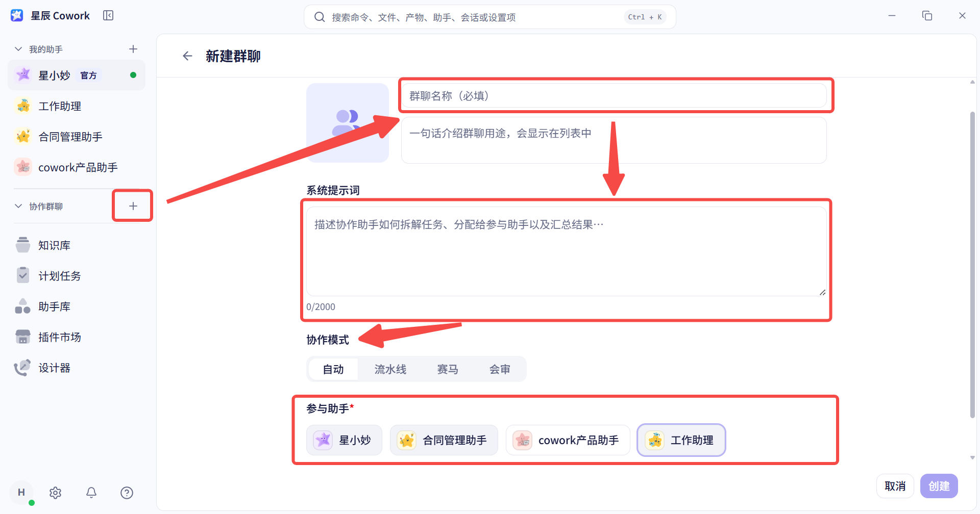This screenshot has height=514, width=980.
Task: Switch collaboration mode to 会审
Action: 500,369
